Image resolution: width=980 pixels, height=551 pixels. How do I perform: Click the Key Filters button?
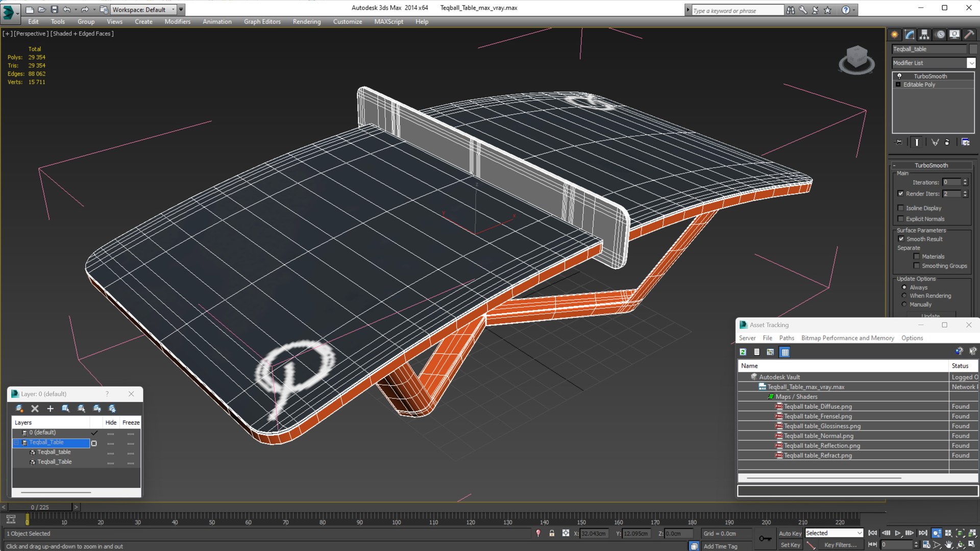click(x=840, y=545)
